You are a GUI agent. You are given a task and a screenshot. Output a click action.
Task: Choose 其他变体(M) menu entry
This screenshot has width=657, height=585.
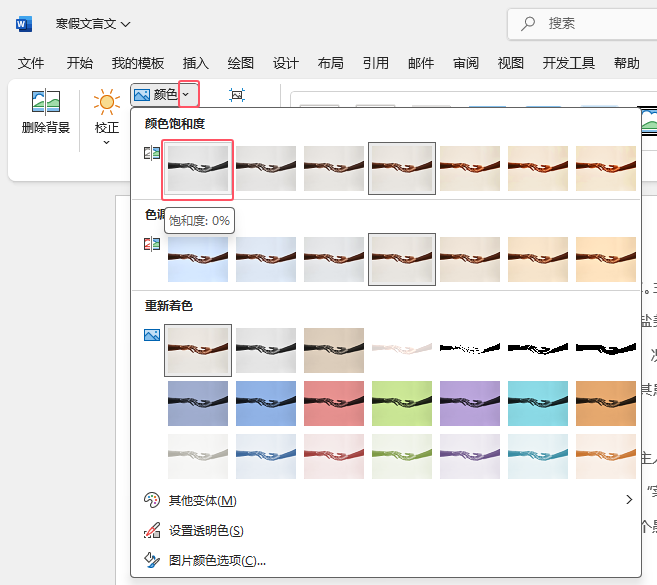(386, 500)
